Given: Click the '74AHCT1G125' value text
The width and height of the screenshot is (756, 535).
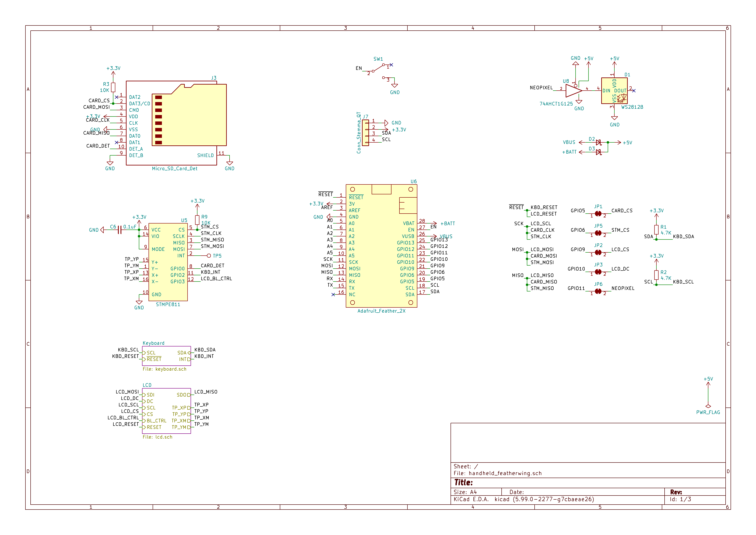Looking at the screenshot, I should (x=556, y=104).
